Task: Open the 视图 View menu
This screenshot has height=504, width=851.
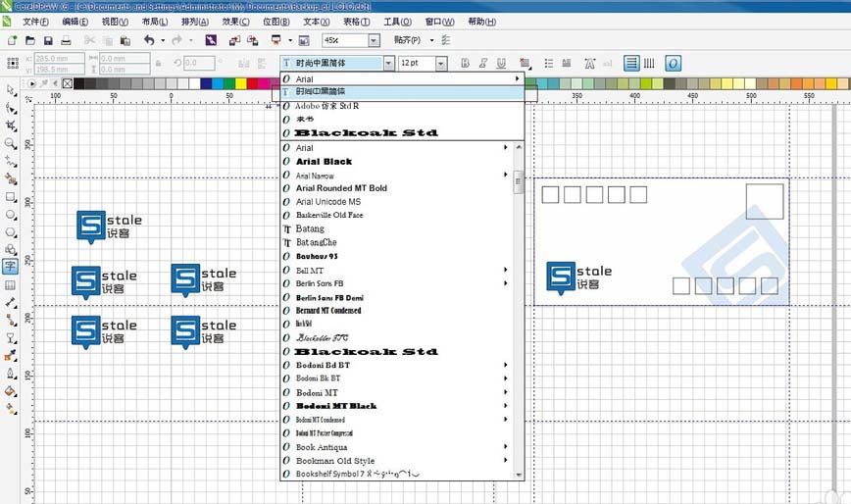Action: 115,22
